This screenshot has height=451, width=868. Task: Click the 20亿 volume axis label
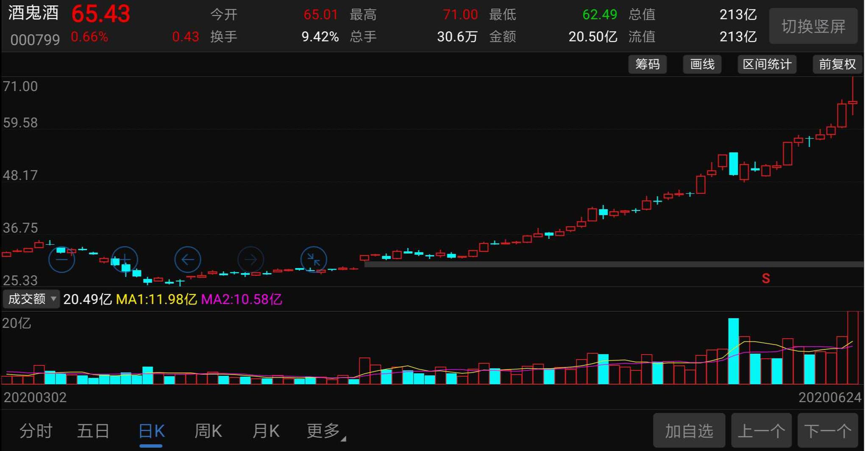pyautogui.click(x=17, y=323)
